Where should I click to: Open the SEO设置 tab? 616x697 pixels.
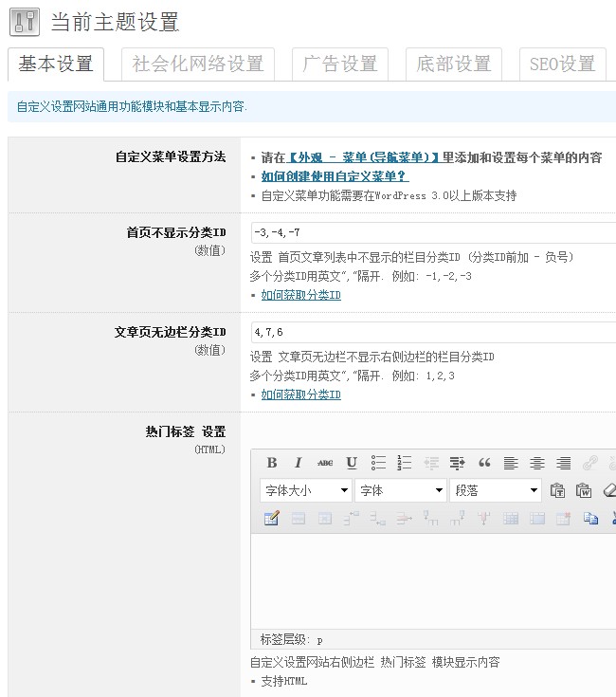coord(563,64)
